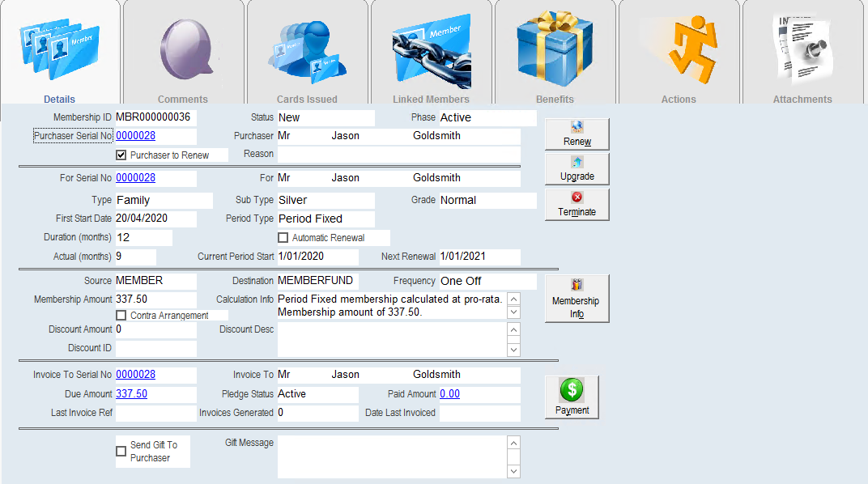
Task: Tick the Contra Arrangement checkbox
Action: 121,316
